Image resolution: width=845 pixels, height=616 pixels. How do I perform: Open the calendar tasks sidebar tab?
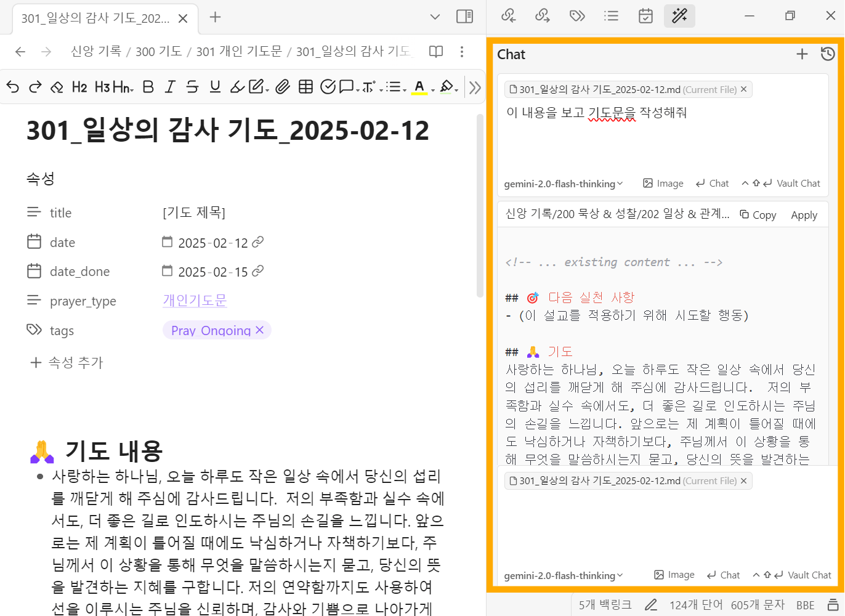(x=645, y=16)
